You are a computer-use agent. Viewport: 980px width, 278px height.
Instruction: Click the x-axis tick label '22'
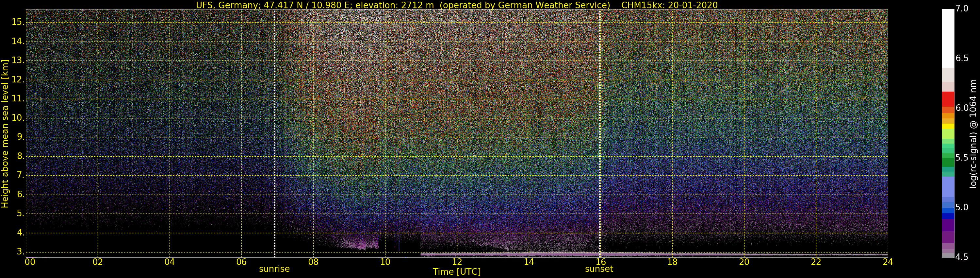tap(816, 262)
